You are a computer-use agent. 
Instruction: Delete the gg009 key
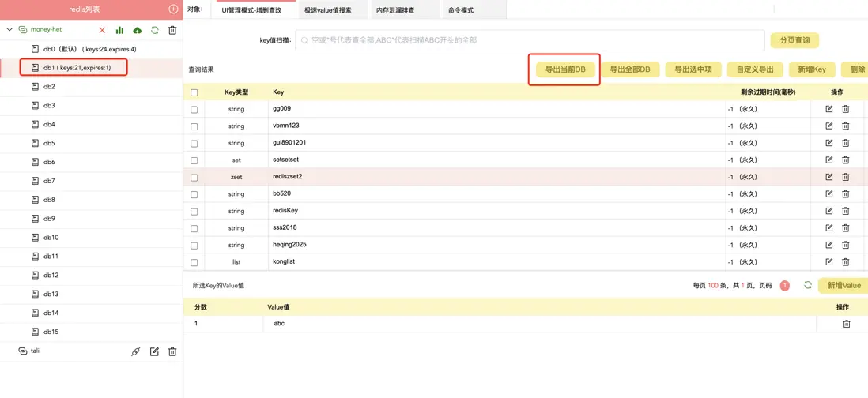[846, 110]
